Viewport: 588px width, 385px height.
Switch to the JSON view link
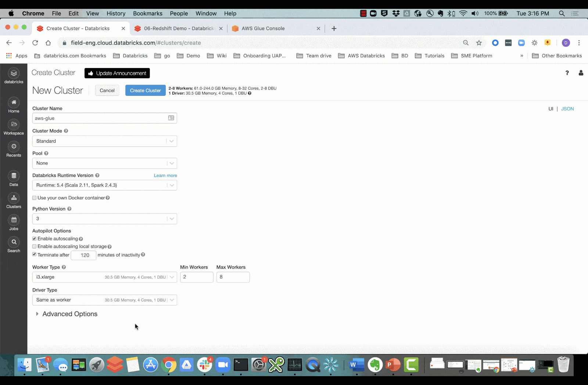(x=567, y=109)
